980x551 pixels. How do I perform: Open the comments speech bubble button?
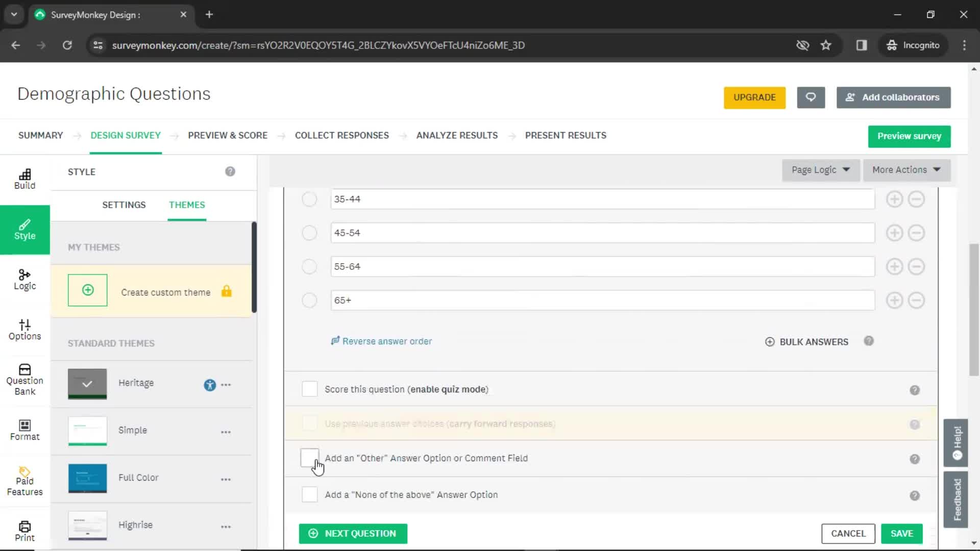click(811, 97)
